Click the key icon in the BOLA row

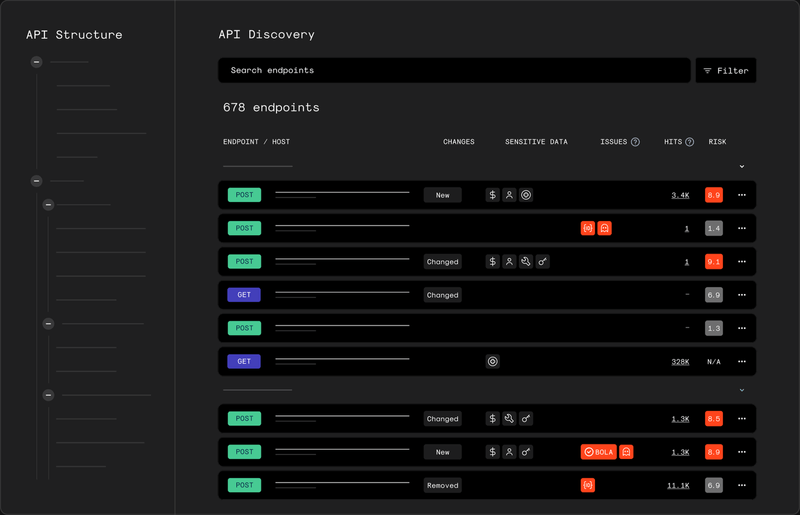click(526, 452)
